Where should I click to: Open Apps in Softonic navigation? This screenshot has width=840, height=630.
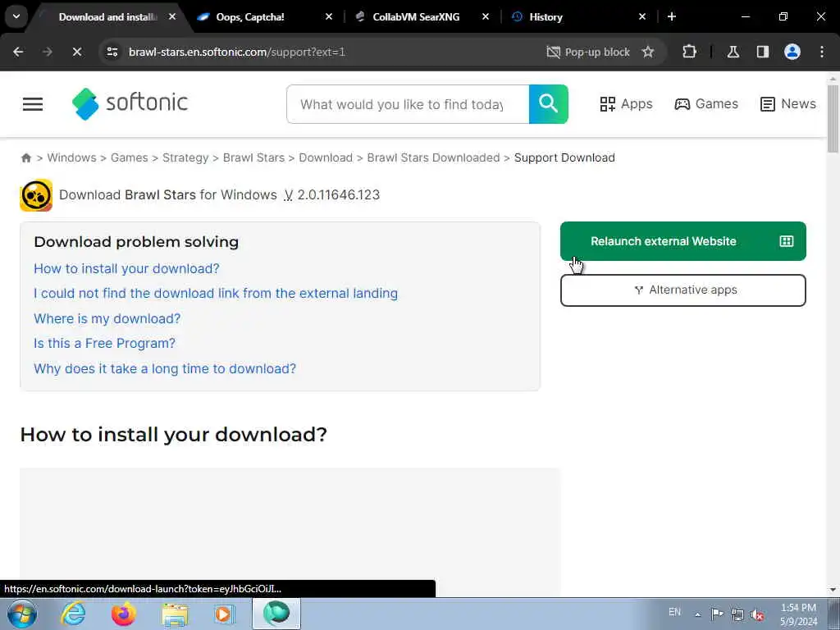pyautogui.click(x=626, y=104)
